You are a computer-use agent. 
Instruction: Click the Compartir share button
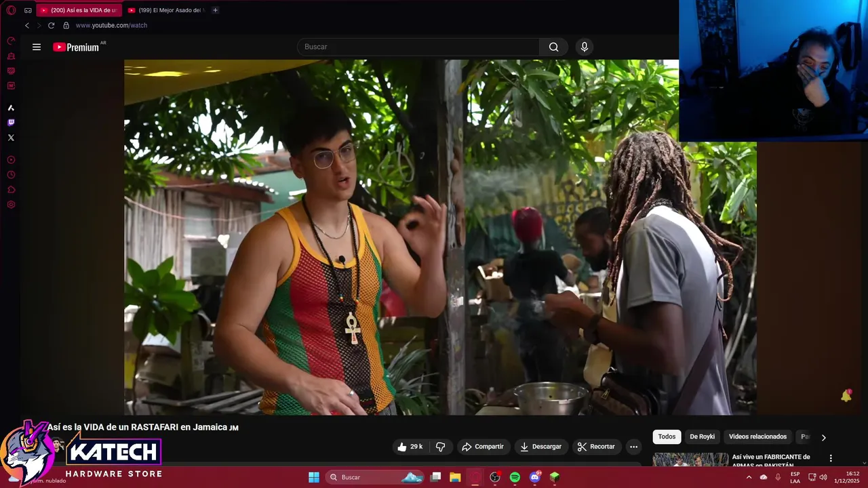point(482,447)
